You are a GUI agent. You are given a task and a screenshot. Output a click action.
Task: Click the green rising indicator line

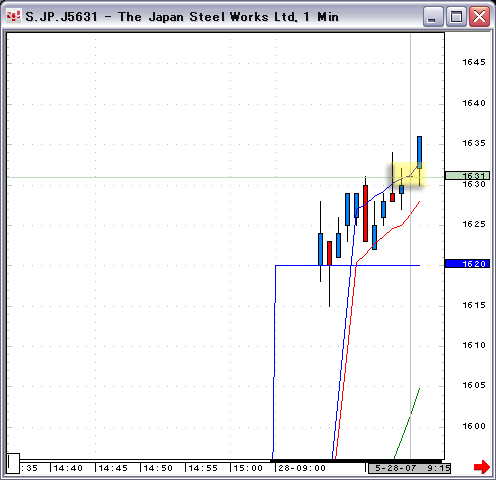(407, 423)
